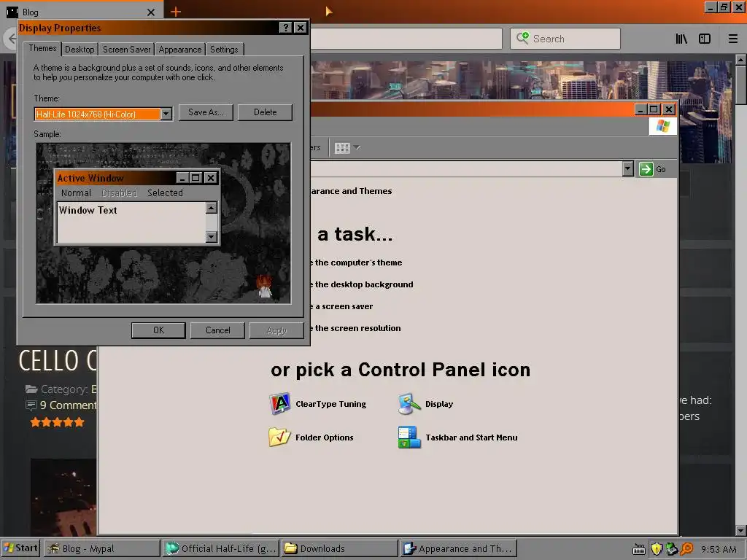Image resolution: width=747 pixels, height=560 pixels.
Task: Click the theme sample preview image
Action: pyautogui.click(x=163, y=223)
